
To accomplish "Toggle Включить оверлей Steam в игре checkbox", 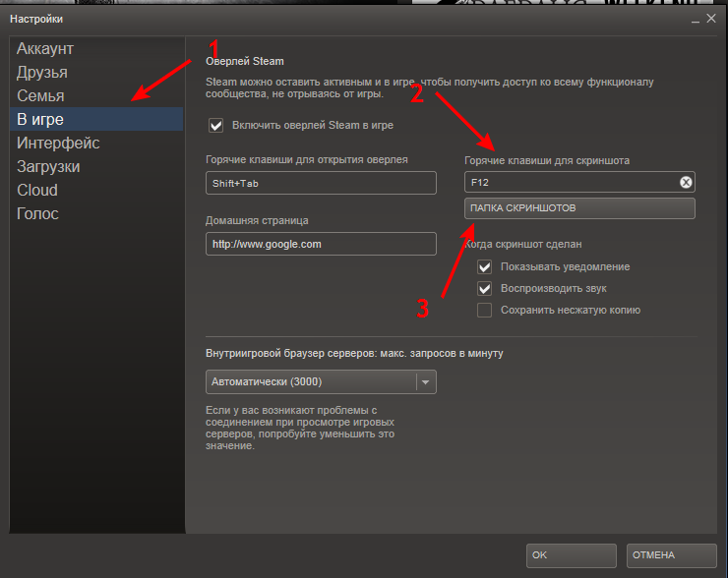I will click(215, 125).
